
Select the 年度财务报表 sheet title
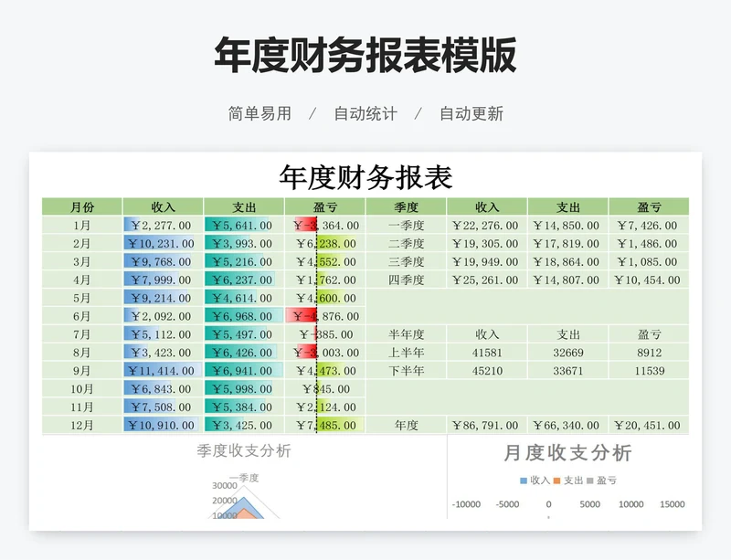[365, 177]
